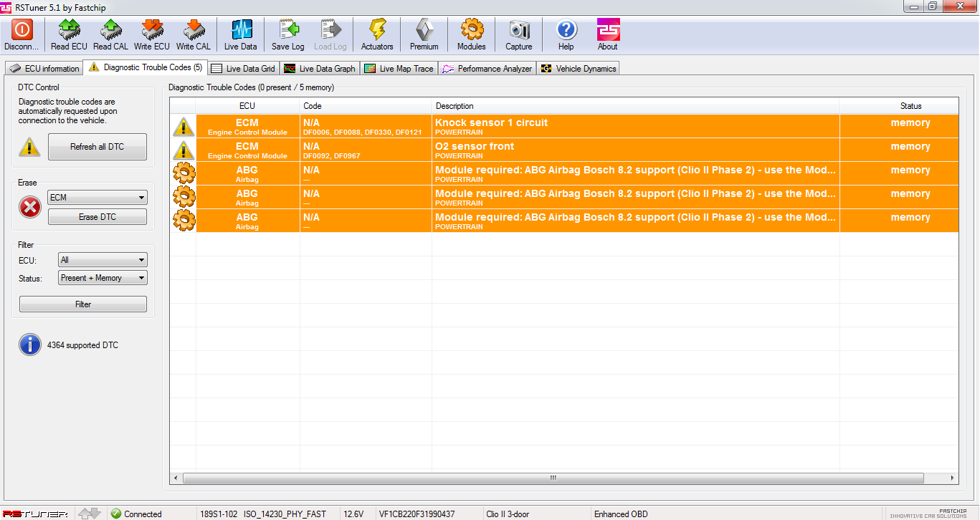Screen dimensions: 980x520
Task: Expand the Erase ECM dropdown
Action: [x=97, y=198]
